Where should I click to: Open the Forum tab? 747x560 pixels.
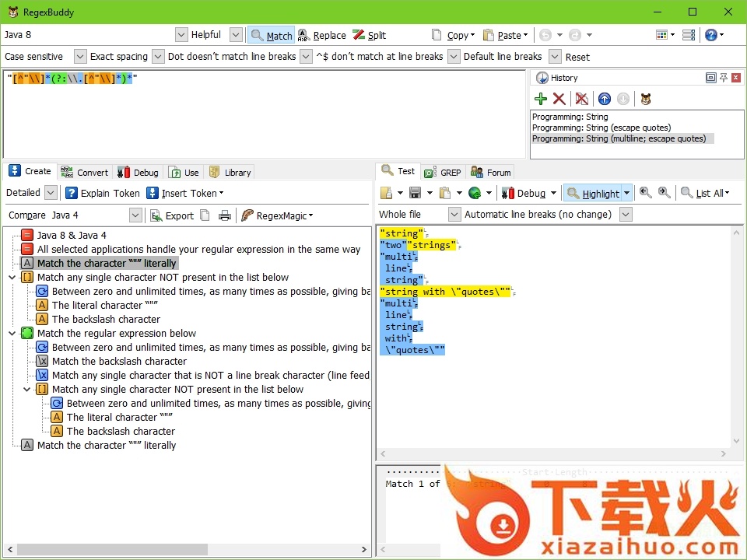click(491, 173)
